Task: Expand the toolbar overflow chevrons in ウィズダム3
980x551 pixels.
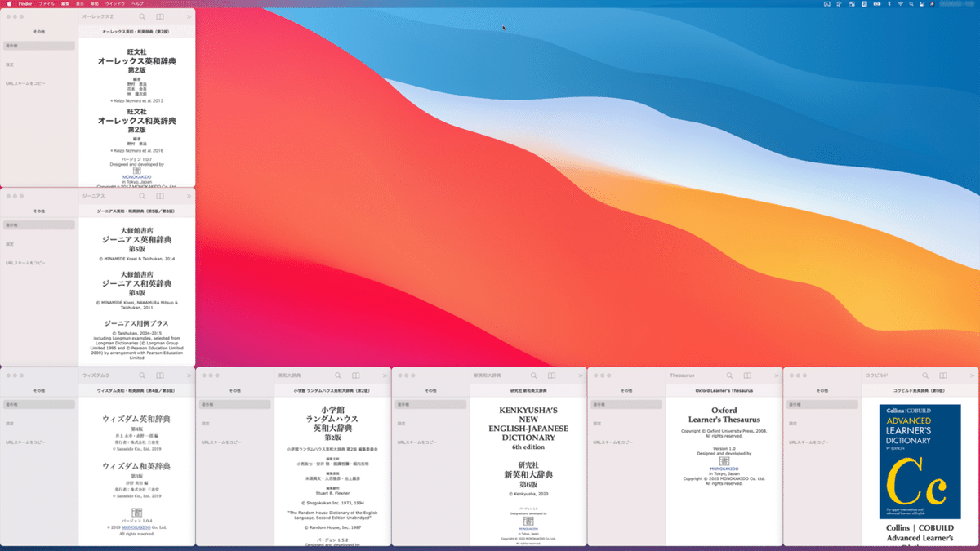Action: [189, 375]
